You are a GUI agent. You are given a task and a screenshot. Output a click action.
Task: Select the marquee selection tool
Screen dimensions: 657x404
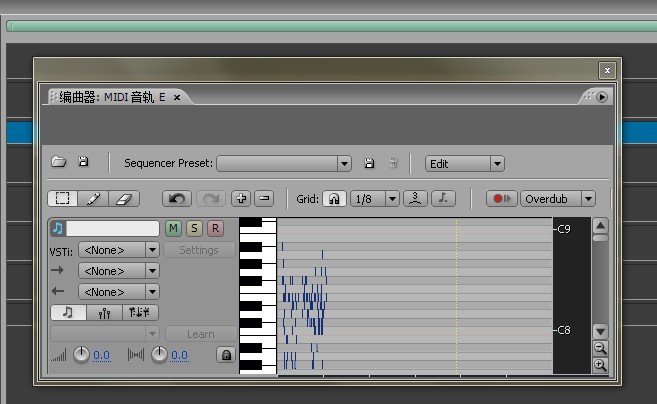point(62,198)
